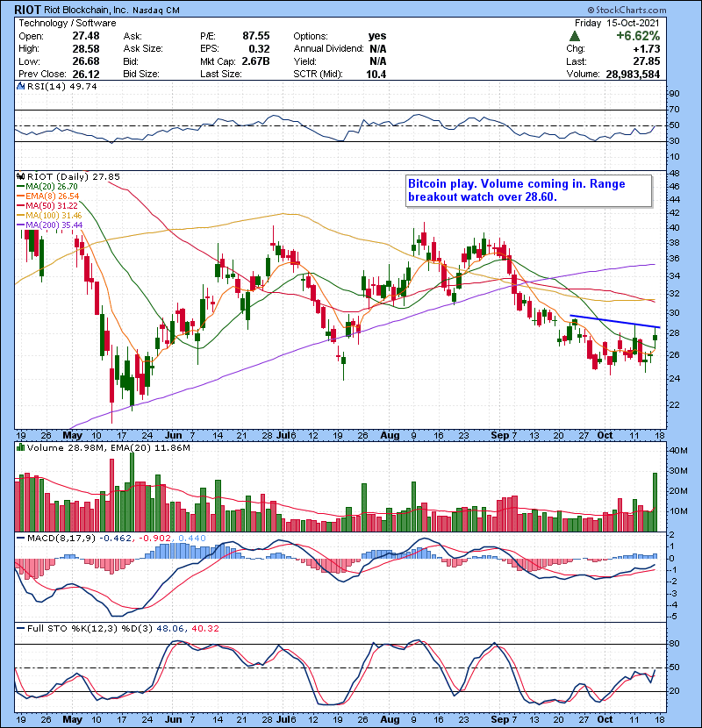Click the Sep month label below price chart

tap(500, 436)
